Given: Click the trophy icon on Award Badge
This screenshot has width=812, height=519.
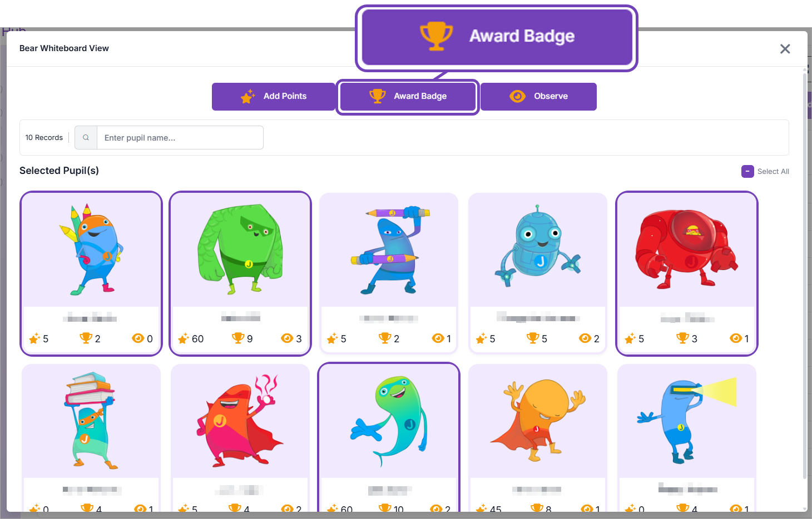Looking at the screenshot, I should tap(378, 96).
